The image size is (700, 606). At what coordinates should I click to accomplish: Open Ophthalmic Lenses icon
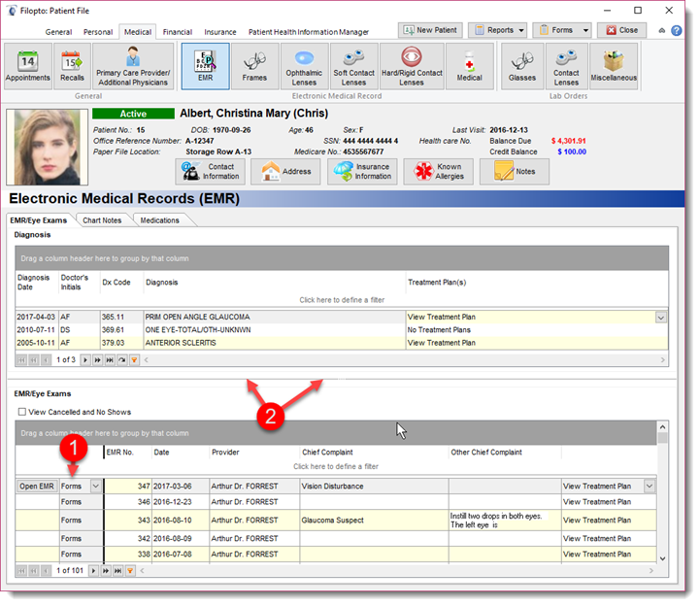(x=304, y=66)
